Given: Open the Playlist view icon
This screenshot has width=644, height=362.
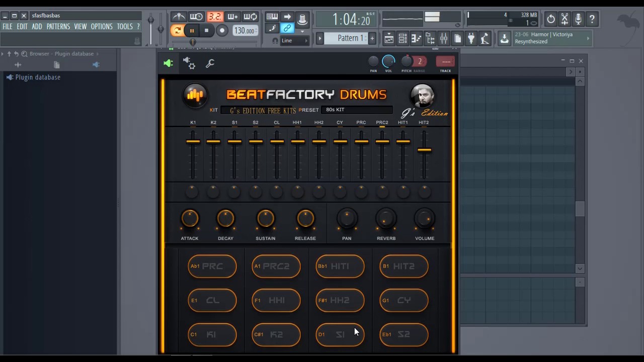Looking at the screenshot, I should coord(389,38).
